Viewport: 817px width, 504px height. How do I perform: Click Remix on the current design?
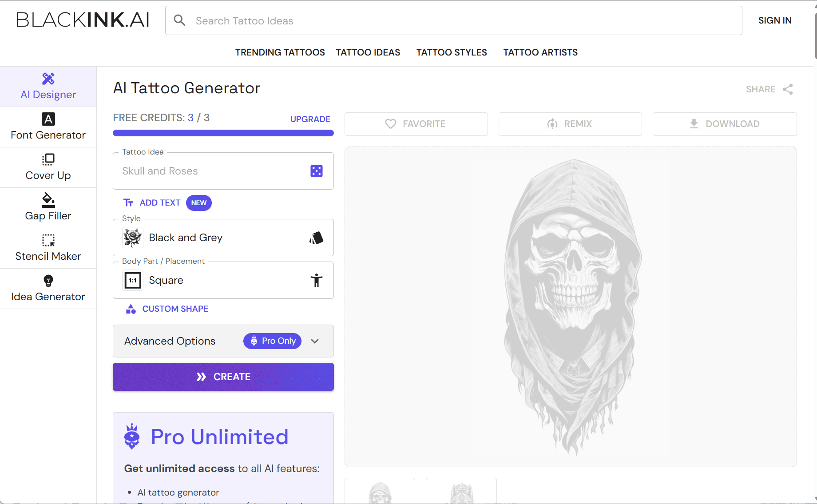(x=570, y=124)
